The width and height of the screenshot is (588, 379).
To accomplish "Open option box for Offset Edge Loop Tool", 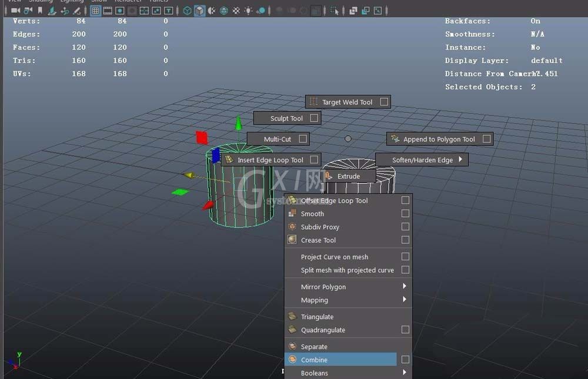I will point(405,200).
